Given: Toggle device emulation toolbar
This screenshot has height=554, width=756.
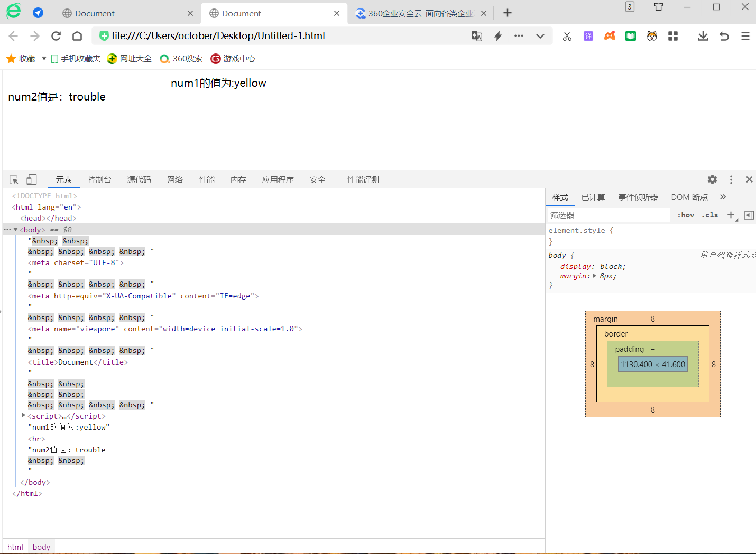Looking at the screenshot, I should pyautogui.click(x=32, y=179).
